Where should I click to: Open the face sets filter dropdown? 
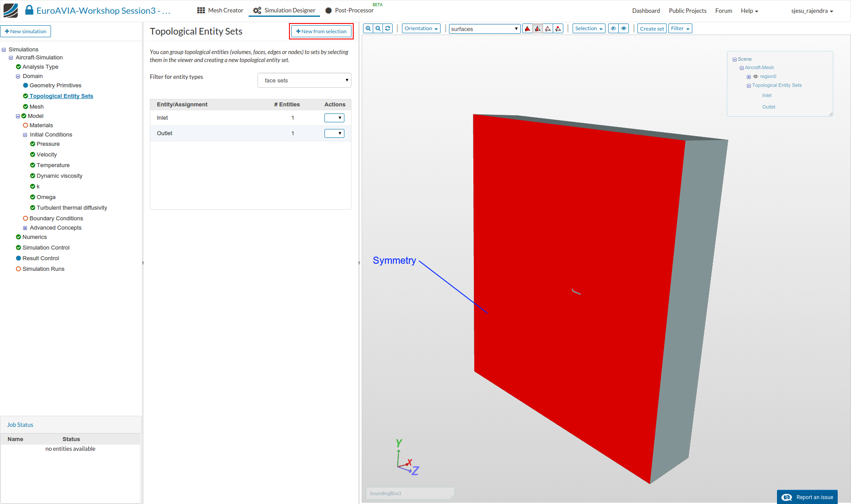(x=304, y=80)
